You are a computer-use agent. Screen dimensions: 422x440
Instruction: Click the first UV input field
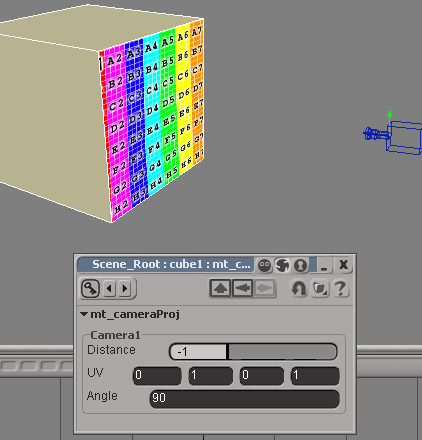[157, 376]
